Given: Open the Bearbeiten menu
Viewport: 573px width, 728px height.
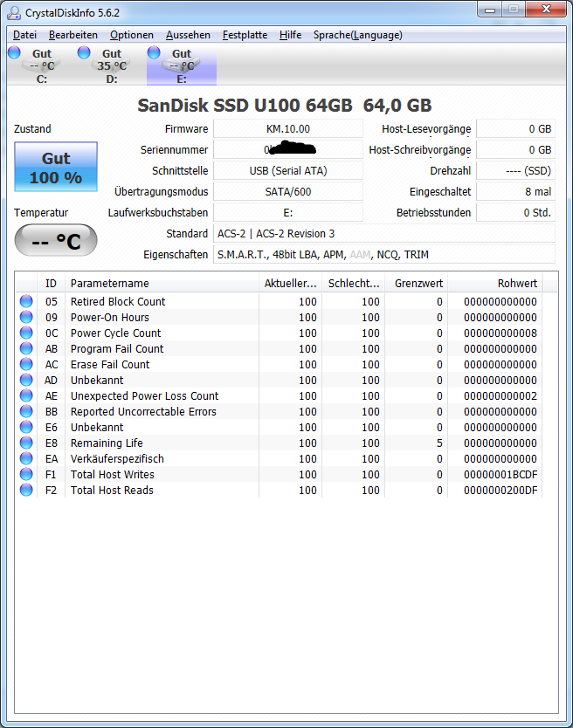Looking at the screenshot, I should coord(73,35).
